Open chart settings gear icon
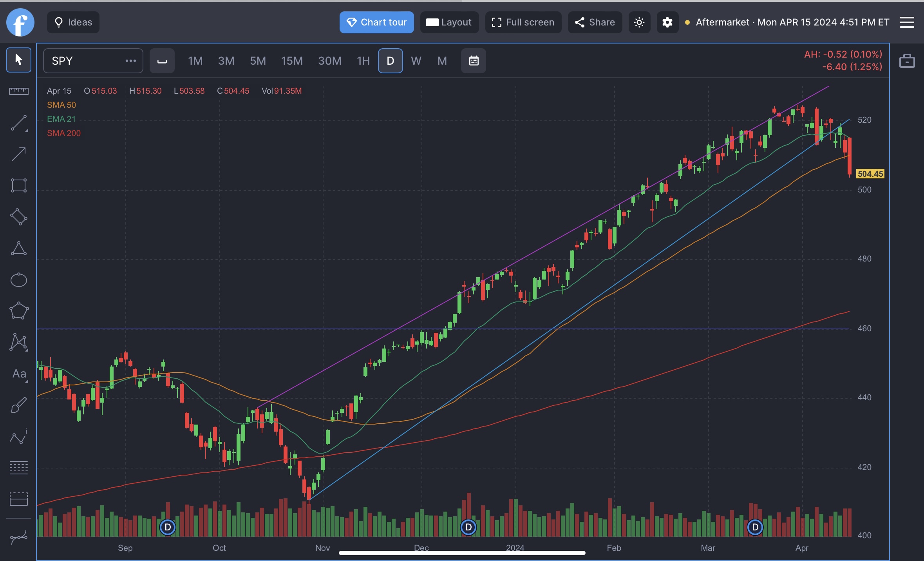 point(667,22)
